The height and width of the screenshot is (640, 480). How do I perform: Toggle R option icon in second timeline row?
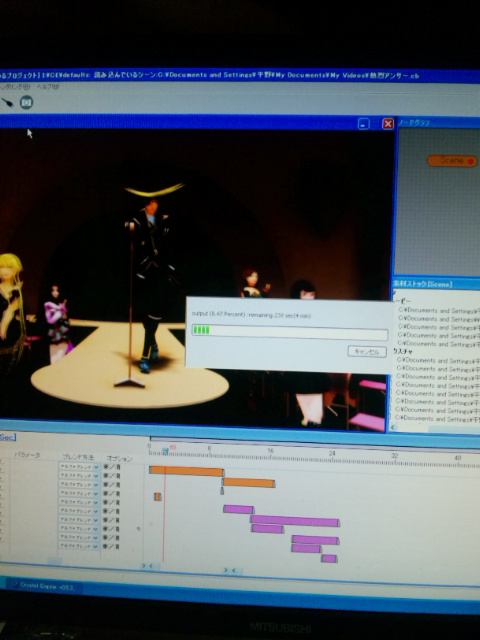coord(118,476)
